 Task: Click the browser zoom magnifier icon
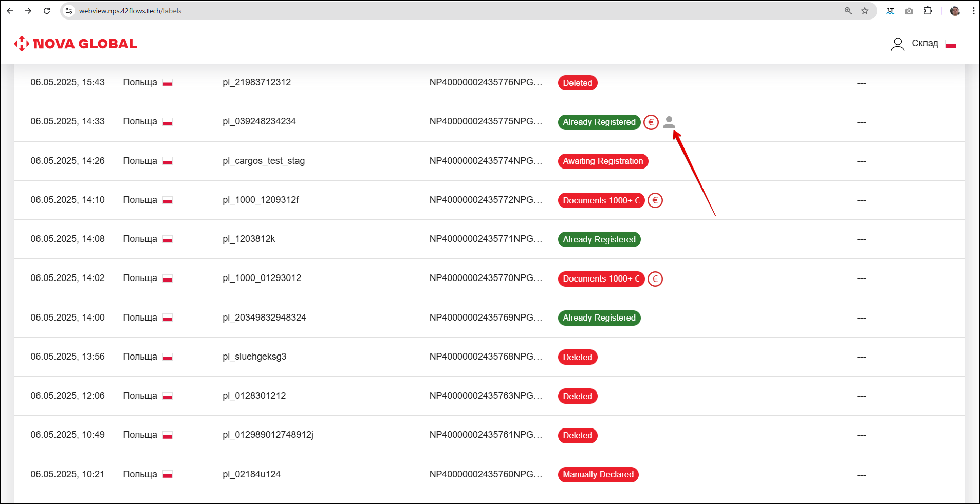coord(848,11)
